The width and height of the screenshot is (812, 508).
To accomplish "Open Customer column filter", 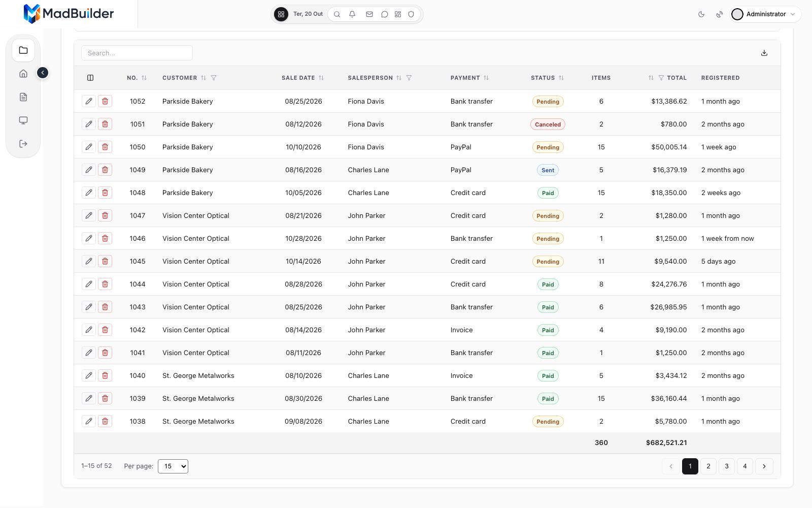I will pos(214,78).
